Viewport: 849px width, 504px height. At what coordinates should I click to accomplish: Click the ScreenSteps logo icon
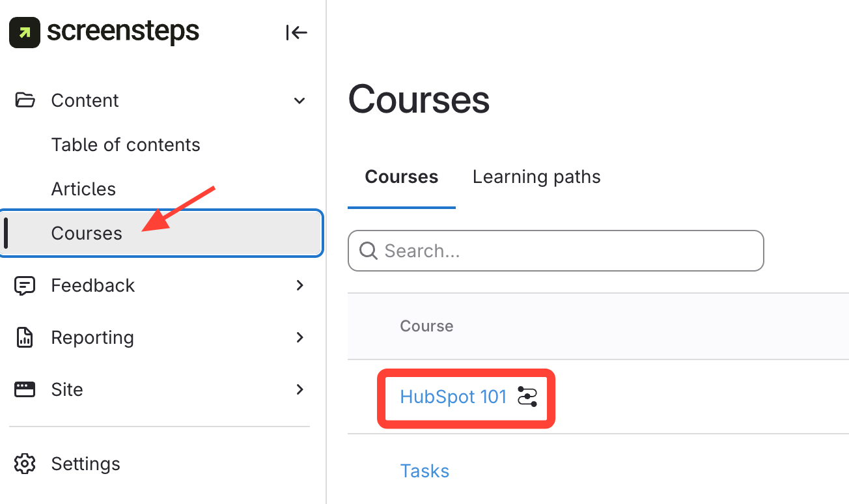tap(25, 32)
